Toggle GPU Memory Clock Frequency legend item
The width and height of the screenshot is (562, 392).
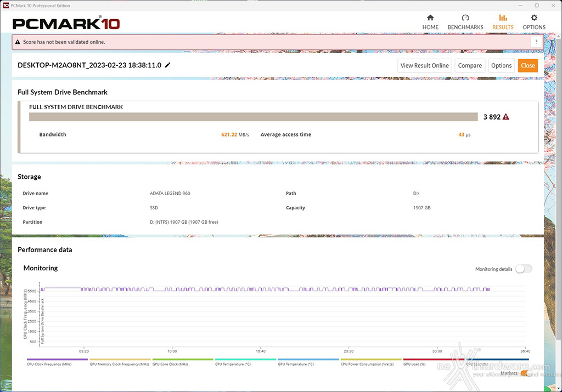[120, 362]
